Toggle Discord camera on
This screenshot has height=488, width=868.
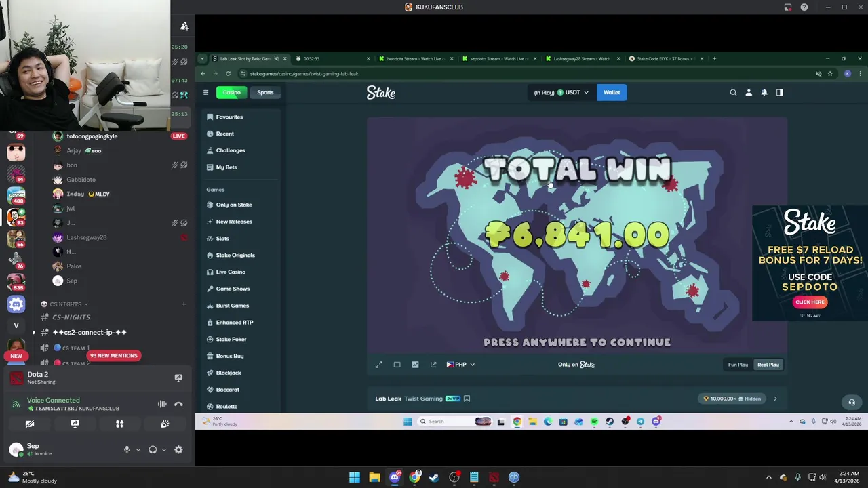coord(30,424)
